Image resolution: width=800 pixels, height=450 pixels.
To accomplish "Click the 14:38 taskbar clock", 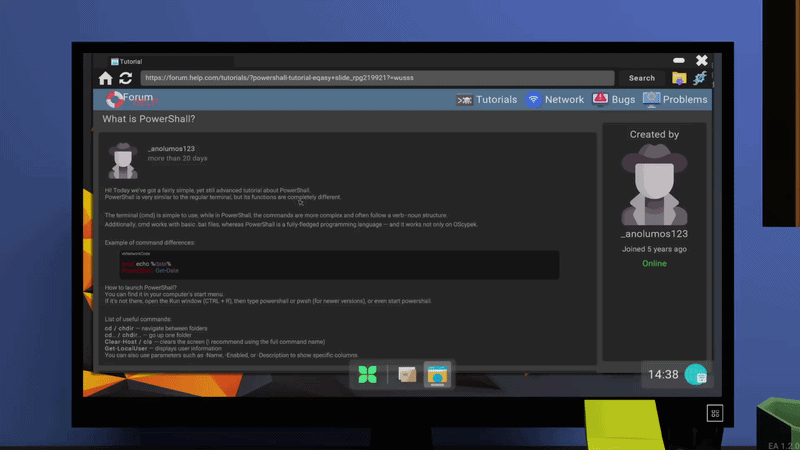I will click(663, 375).
